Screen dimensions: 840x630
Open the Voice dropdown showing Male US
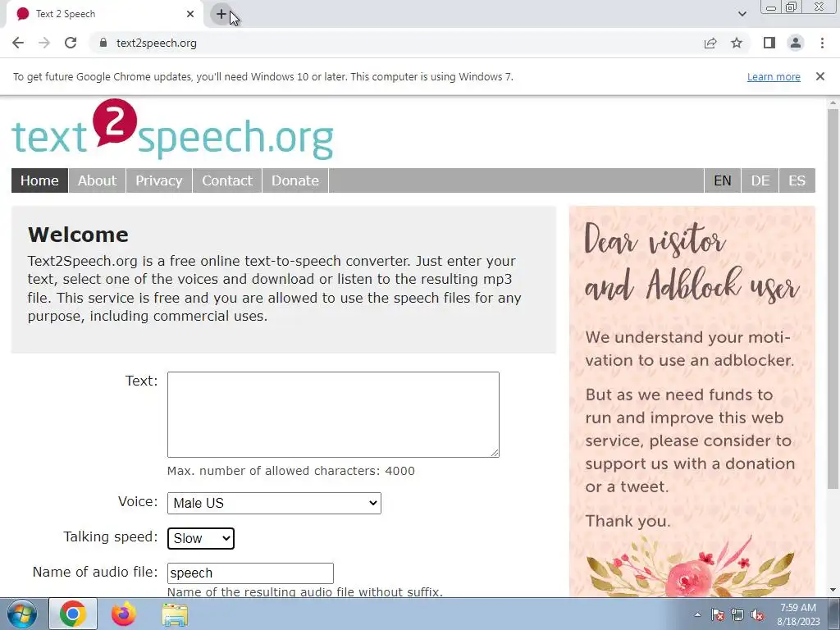point(274,503)
